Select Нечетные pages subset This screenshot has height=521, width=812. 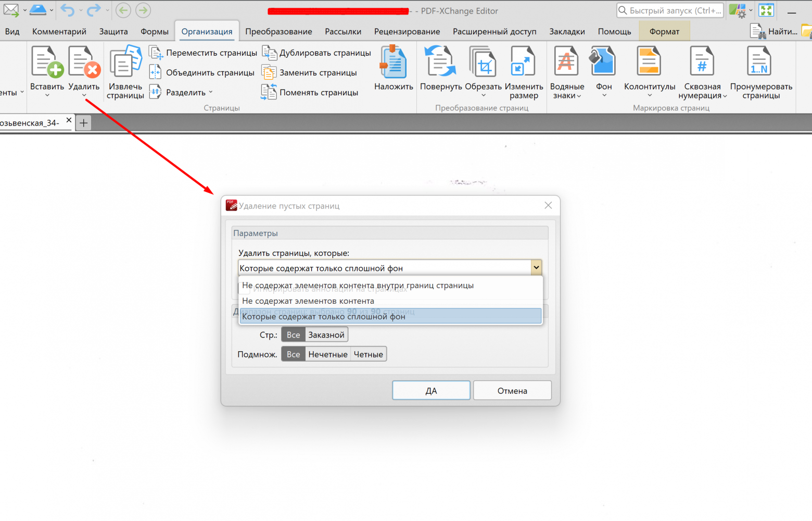coord(328,354)
